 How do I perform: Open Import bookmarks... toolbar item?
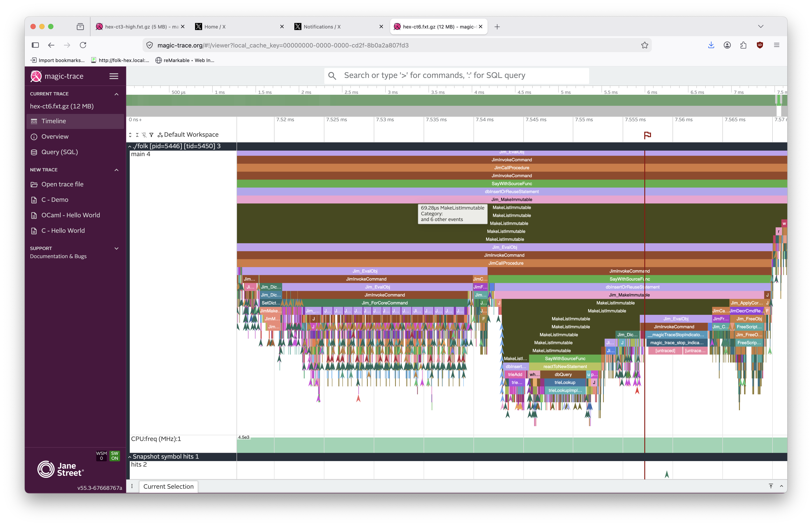[x=58, y=61]
